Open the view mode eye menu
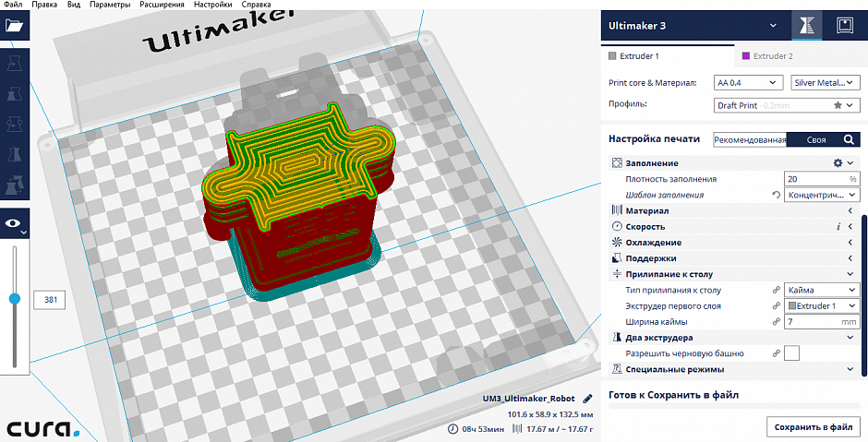868x442 pixels. point(15,224)
